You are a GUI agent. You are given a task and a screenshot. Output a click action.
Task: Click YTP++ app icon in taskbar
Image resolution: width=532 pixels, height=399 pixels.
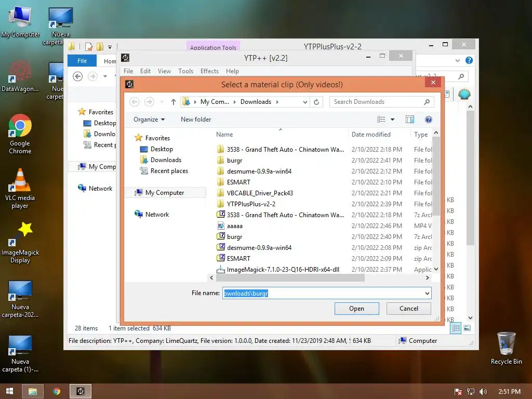click(x=81, y=391)
